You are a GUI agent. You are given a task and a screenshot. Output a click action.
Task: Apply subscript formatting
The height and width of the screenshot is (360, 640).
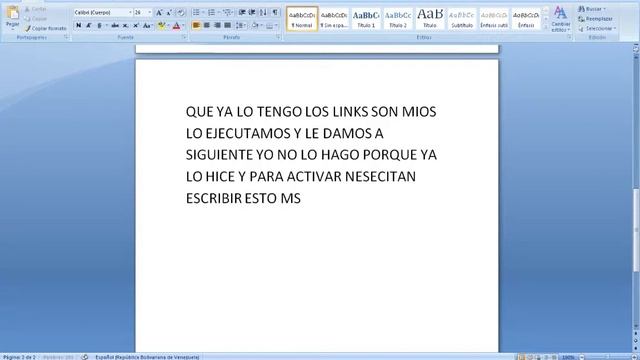(x=126, y=26)
